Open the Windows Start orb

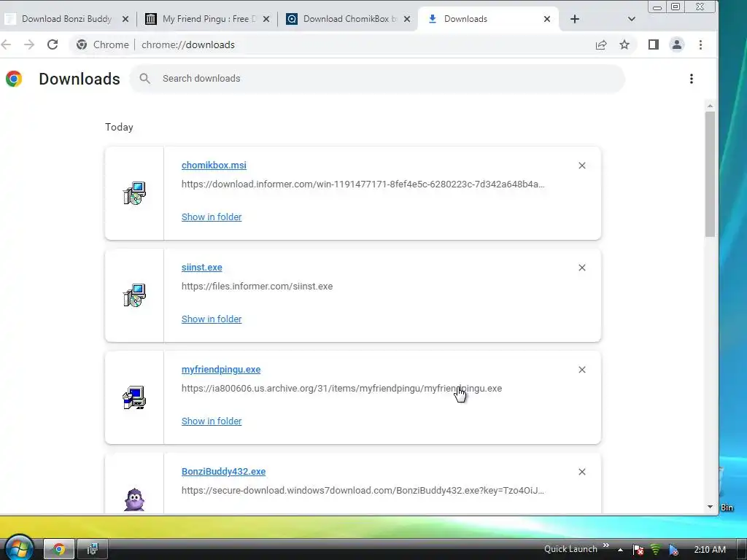18,549
